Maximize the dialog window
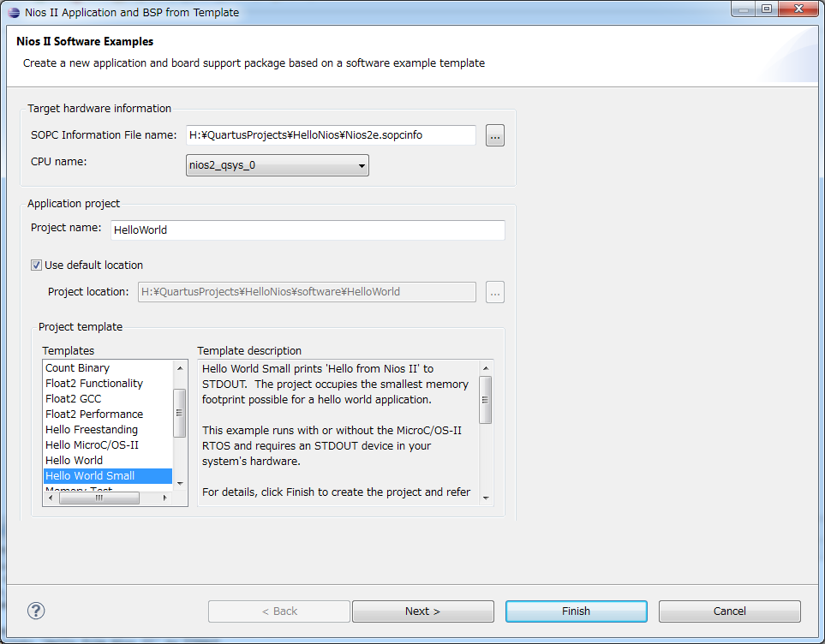The height and width of the screenshot is (644, 825). (767, 9)
